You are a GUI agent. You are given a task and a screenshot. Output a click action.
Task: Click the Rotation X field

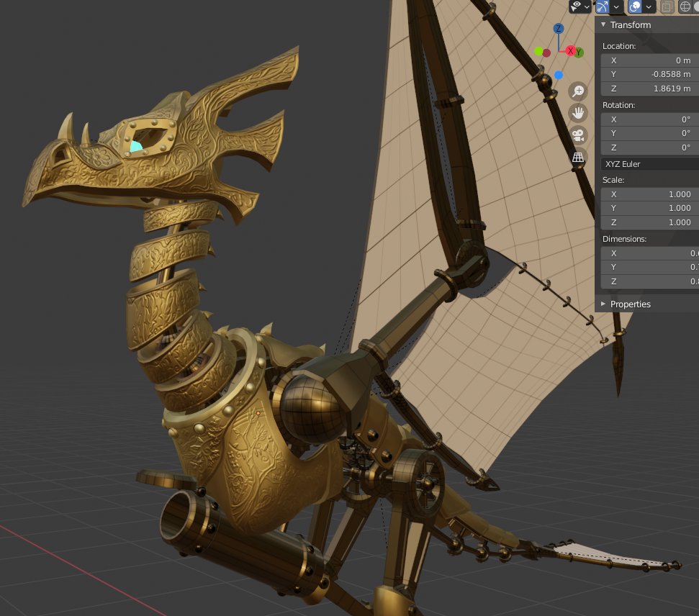(x=650, y=119)
